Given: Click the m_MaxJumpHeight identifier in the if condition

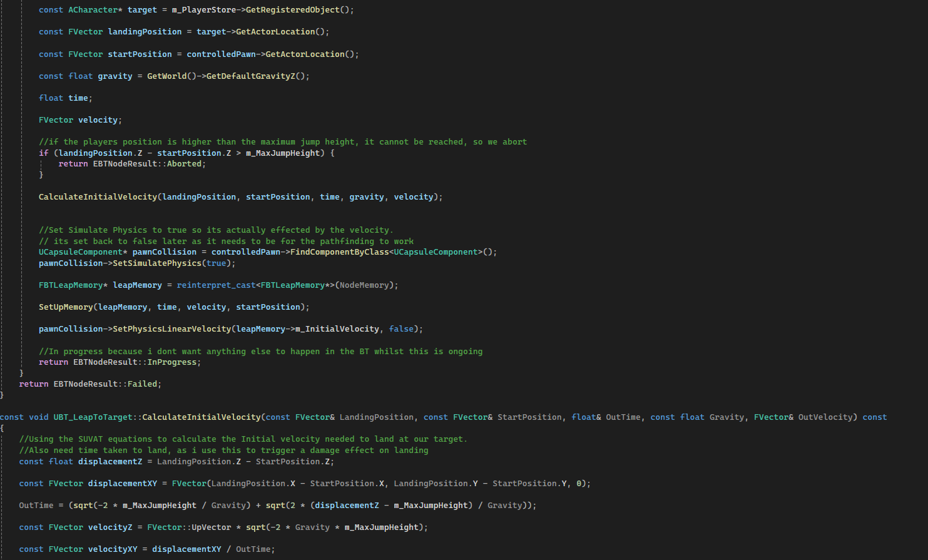Looking at the screenshot, I should coord(280,152).
